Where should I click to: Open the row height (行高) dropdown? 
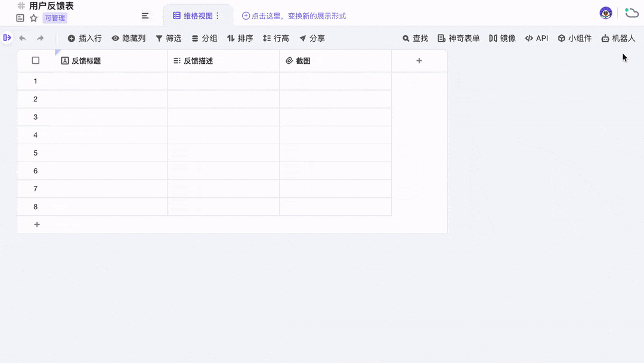tap(275, 38)
